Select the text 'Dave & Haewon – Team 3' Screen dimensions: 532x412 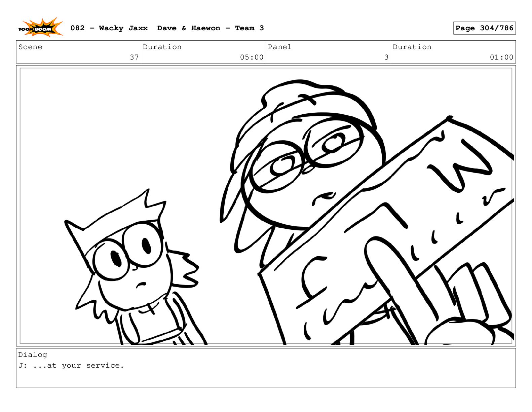coord(211,28)
